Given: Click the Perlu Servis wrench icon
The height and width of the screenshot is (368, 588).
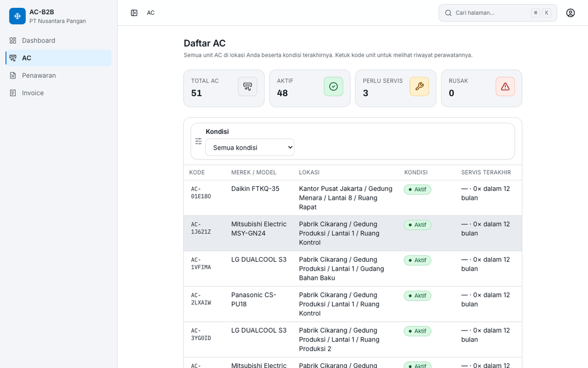Looking at the screenshot, I should coord(419,86).
